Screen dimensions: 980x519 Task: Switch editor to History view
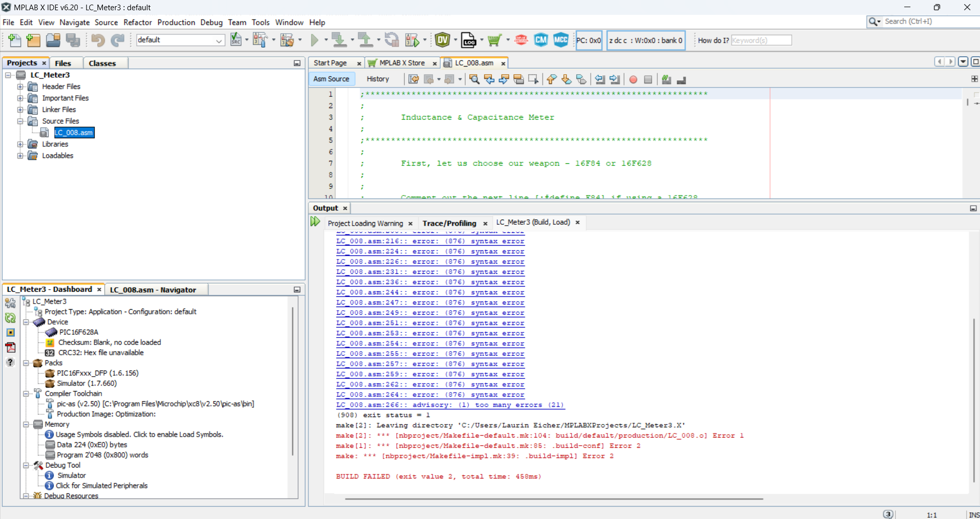click(378, 79)
